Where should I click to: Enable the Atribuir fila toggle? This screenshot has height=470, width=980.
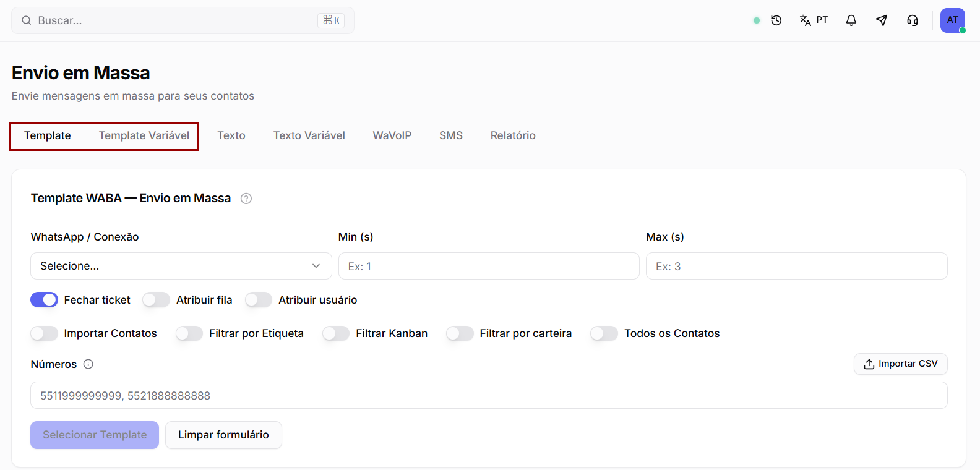pyautogui.click(x=156, y=300)
